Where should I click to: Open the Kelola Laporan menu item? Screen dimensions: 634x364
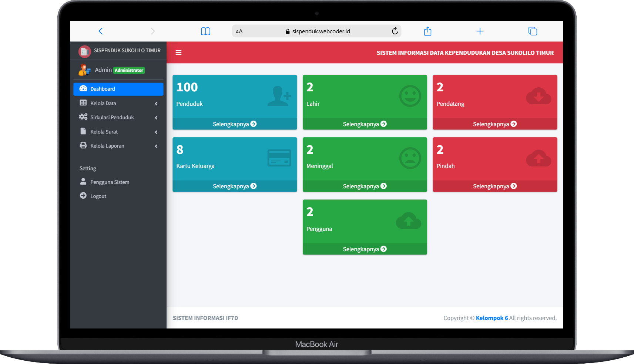(x=118, y=146)
